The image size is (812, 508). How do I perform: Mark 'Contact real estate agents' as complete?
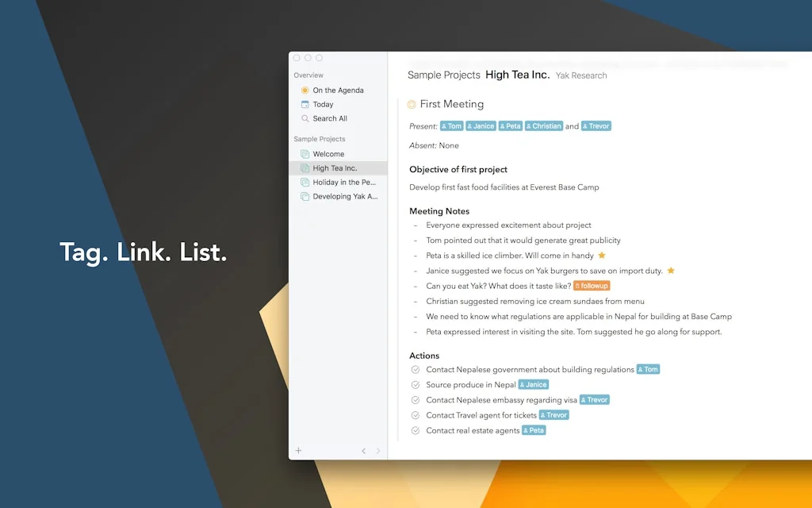[415, 430]
